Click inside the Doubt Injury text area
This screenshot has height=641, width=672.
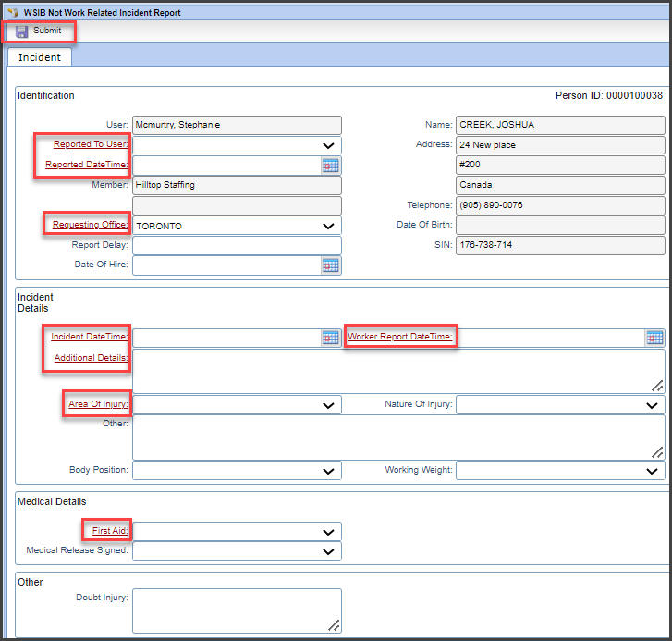pos(237,611)
